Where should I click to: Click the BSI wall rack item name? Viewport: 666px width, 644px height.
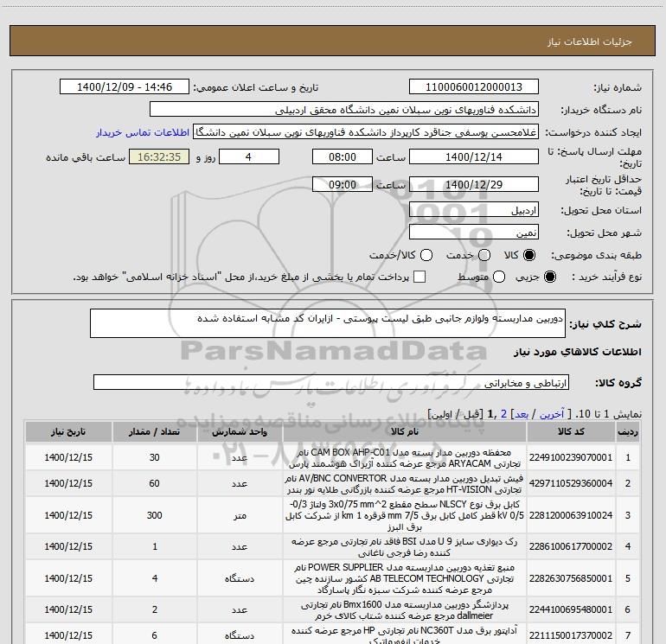coord(405,547)
